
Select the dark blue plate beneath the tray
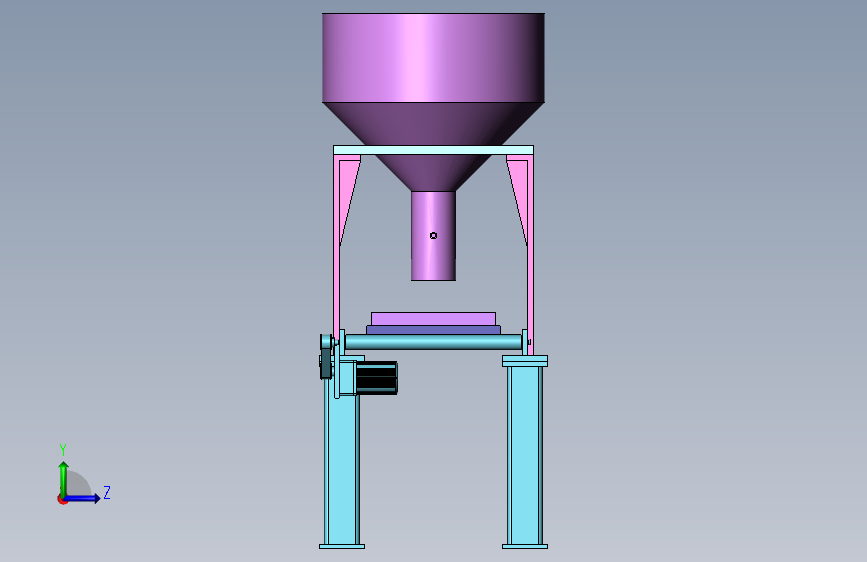click(433, 330)
